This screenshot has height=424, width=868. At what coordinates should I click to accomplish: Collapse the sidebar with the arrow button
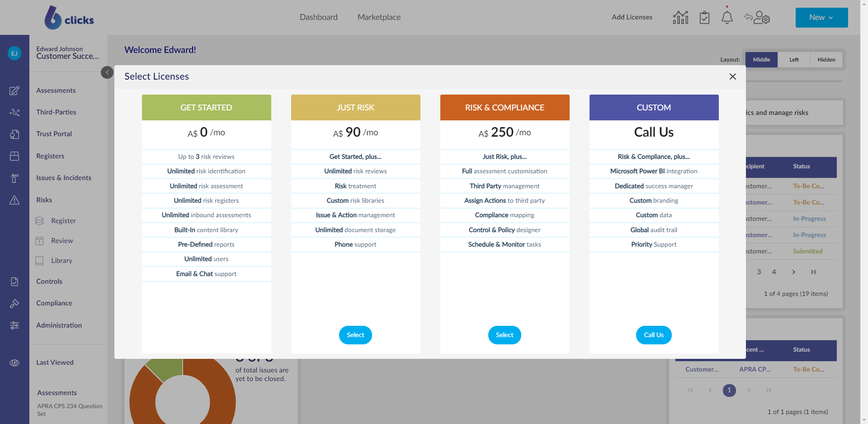107,72
